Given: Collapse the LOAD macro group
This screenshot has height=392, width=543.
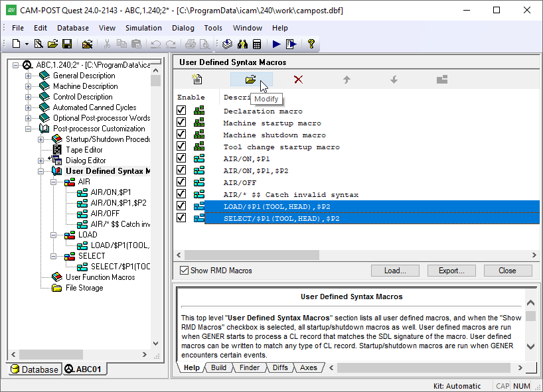Looking at the screenshot, I should click(x=53, y=235).
